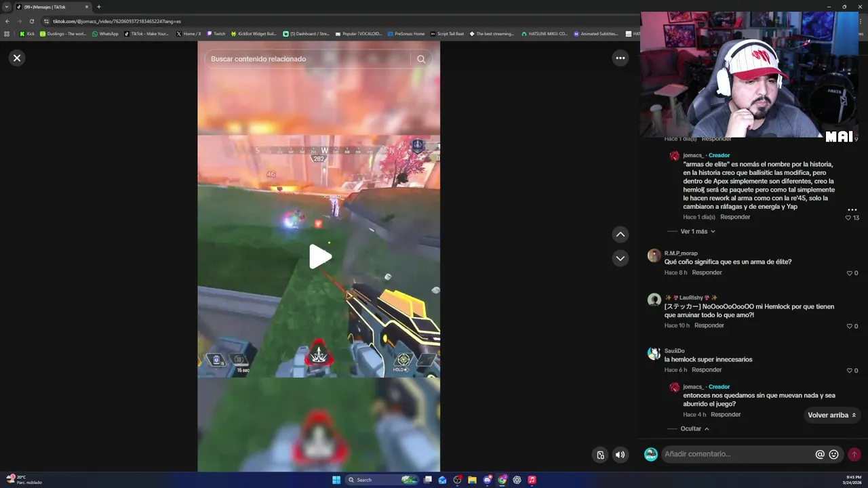Open the Twitch bookmark
Screen dimensions: 868x488
216,34
